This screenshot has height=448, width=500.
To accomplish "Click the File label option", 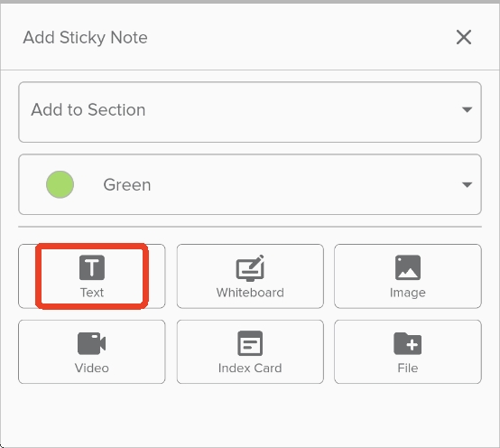I will coord(408,369).
